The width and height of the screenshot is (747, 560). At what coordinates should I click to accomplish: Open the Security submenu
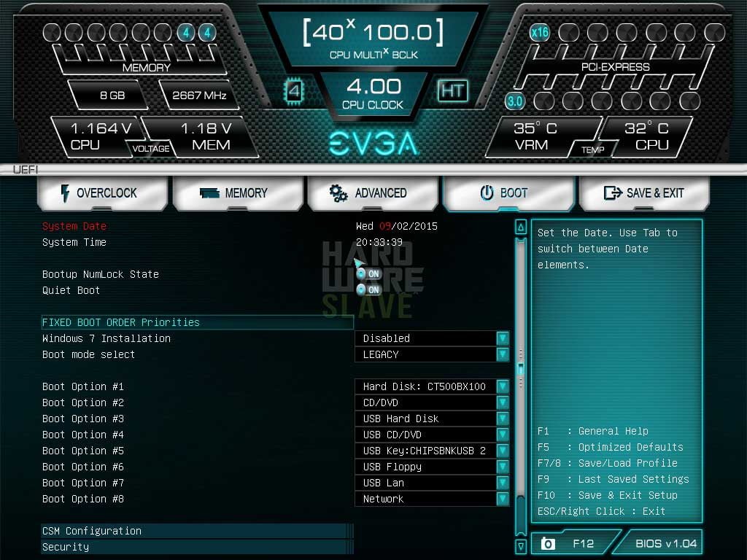coord(197,547)
